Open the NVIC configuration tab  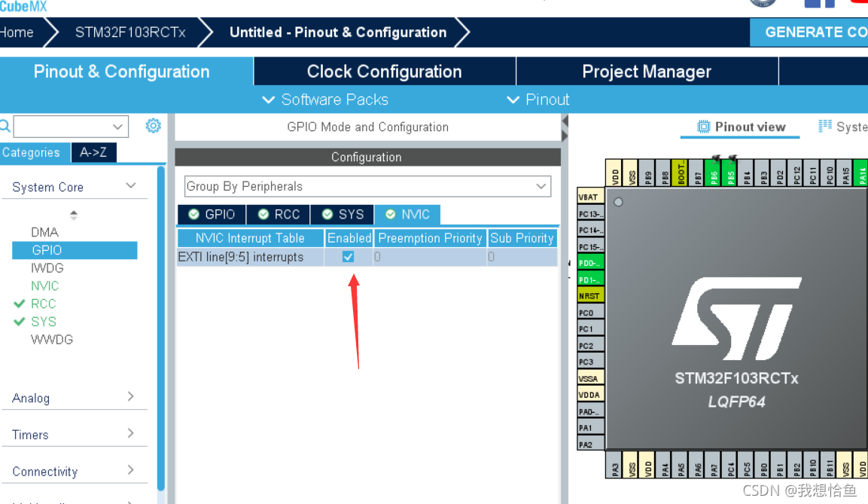click(x=407, y=215)
